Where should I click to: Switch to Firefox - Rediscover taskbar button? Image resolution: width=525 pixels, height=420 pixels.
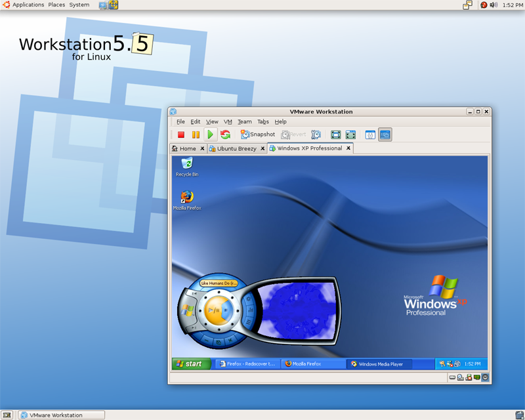[x=247, y=364]
